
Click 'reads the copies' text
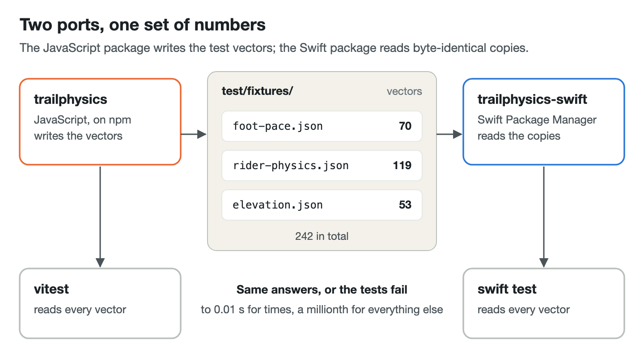[519, 136]
